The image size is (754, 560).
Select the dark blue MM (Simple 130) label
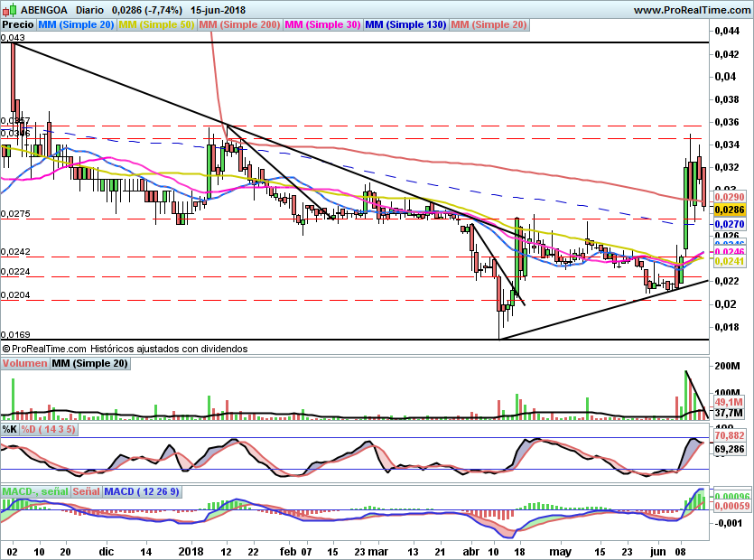tap(405, 24)
